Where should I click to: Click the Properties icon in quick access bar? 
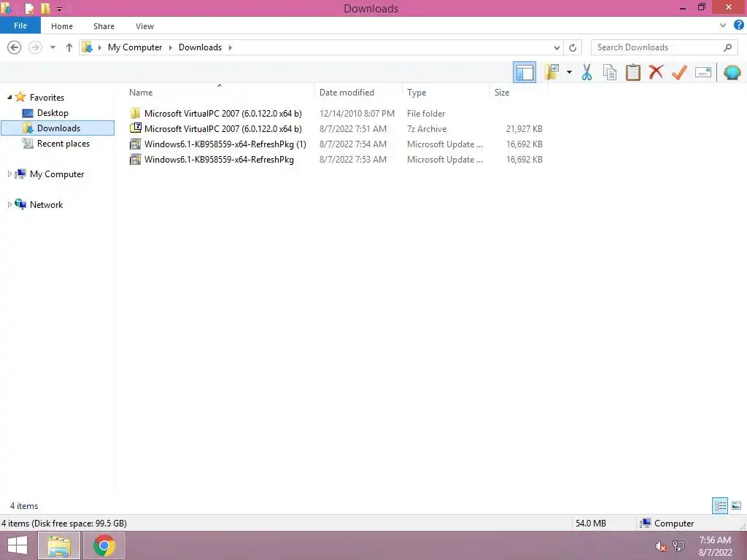click(29, 9)
